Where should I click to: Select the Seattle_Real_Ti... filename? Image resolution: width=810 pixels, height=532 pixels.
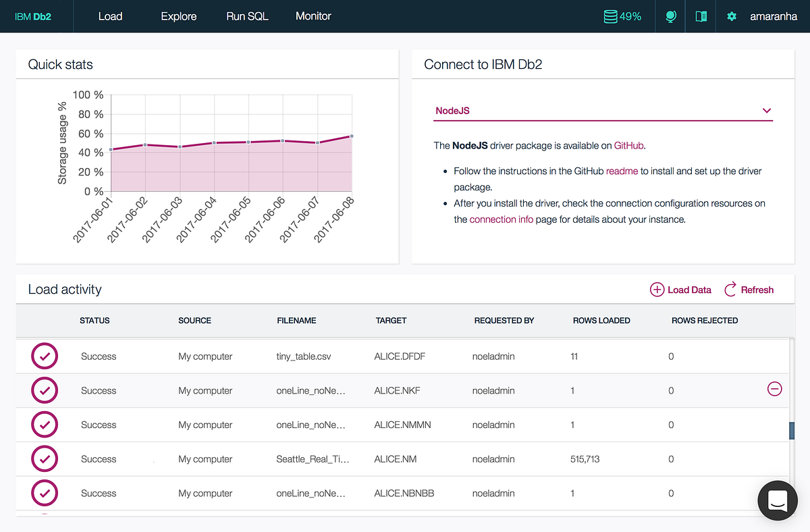(313, 459)
